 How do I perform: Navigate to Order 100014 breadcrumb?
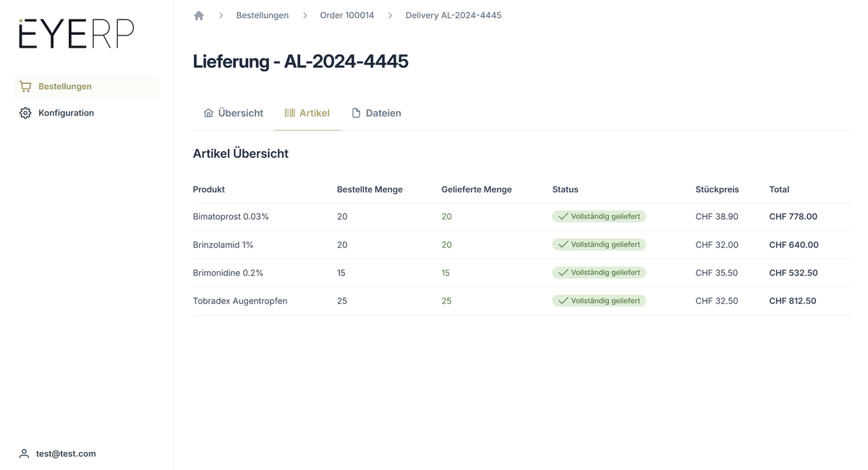click(x=346, y=15)
